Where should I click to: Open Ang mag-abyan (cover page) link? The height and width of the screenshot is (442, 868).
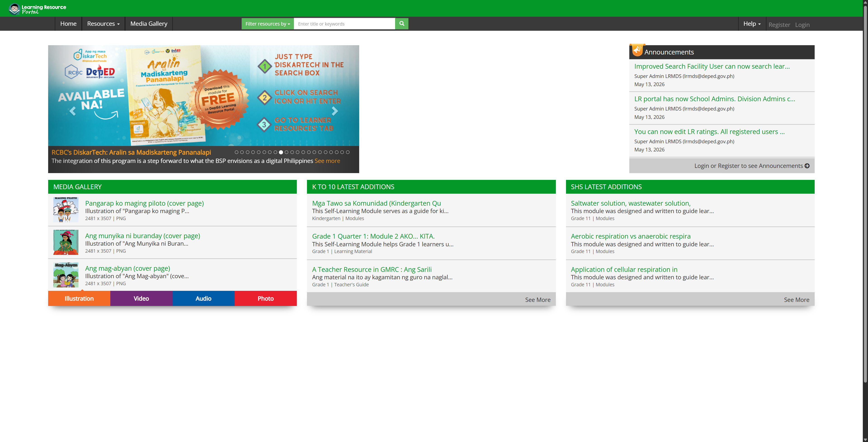coord(127,268)
